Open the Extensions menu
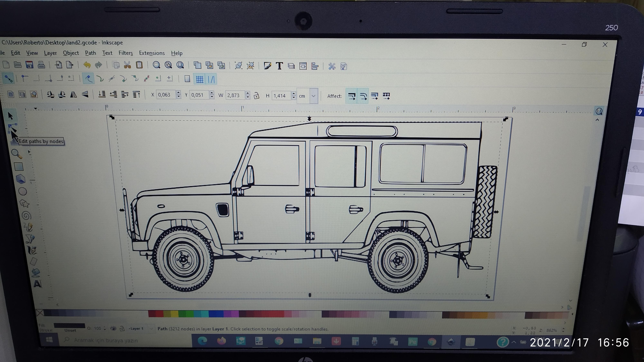This screenshot has height=362, width=644. coord(152,53)
